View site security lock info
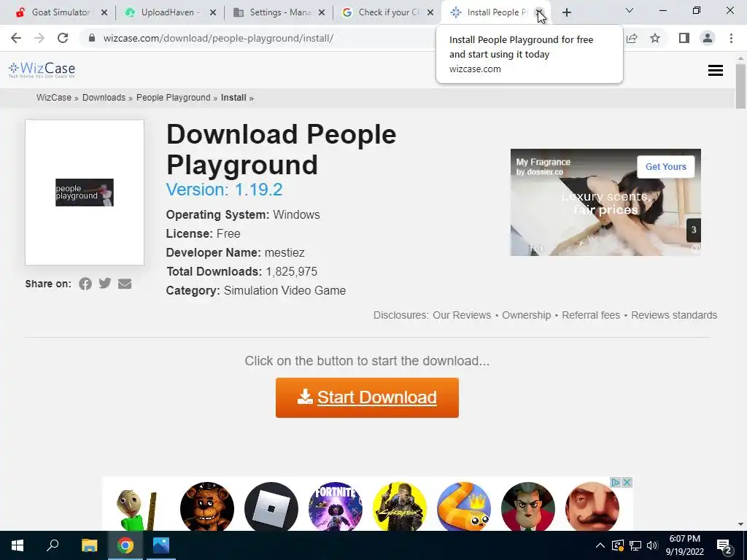 tap(92, 38)
